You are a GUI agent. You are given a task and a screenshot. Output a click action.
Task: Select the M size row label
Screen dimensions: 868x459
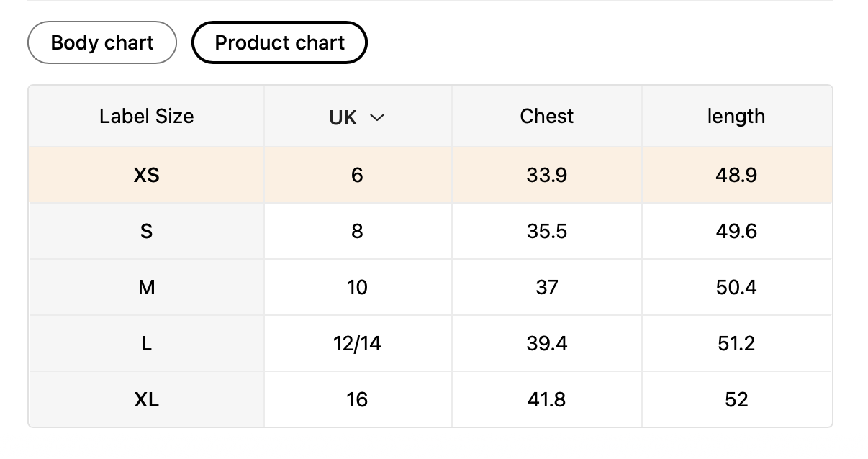click(x=146, y=288)
